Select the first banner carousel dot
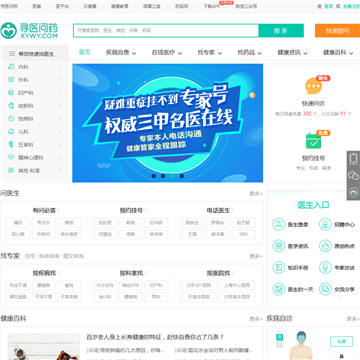360x360 pixels. (x=154, y=176)
